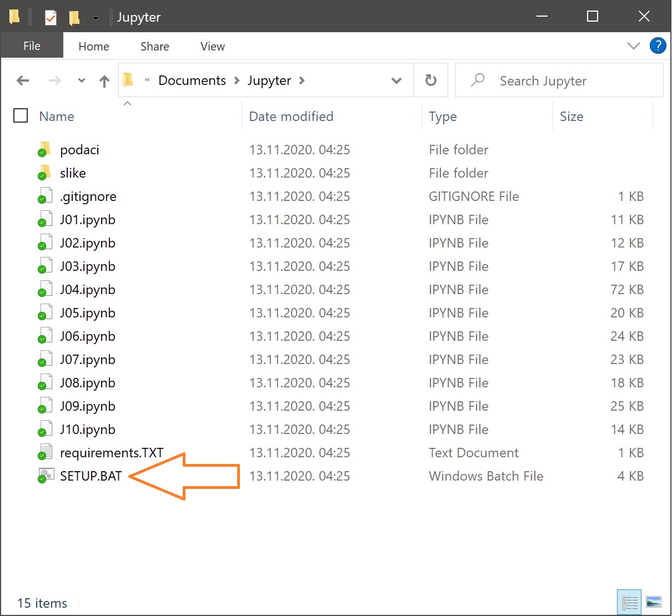Select the J02.ipynb file icon
The width and height of the screenshot is (672, 616).
pos(44,243)
